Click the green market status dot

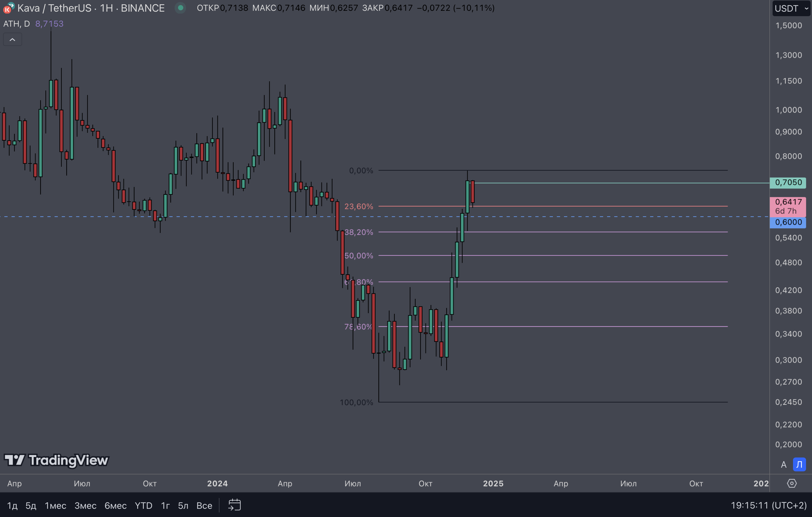(x=180, y=8)
